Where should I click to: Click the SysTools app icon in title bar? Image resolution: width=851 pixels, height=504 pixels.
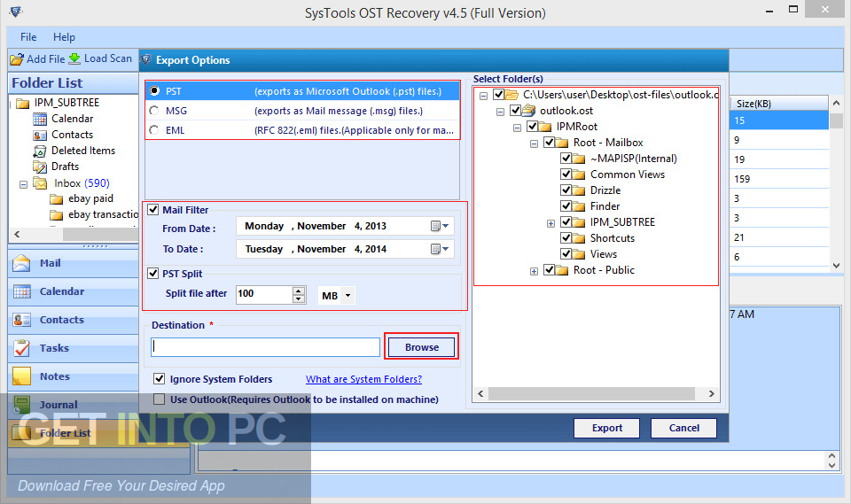[x=16, y=11]
